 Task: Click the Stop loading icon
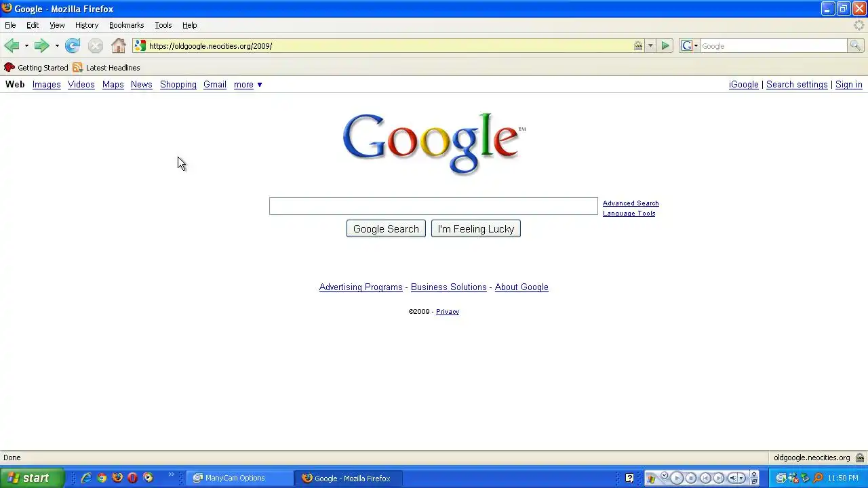(96, 45)
